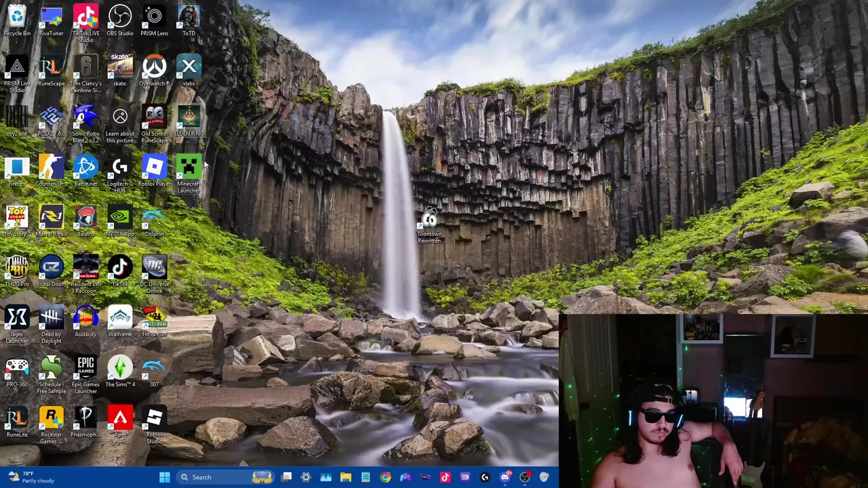Select the RuneScape desktop shortcut
Screen dimensions: 868x488
point(52,71)
